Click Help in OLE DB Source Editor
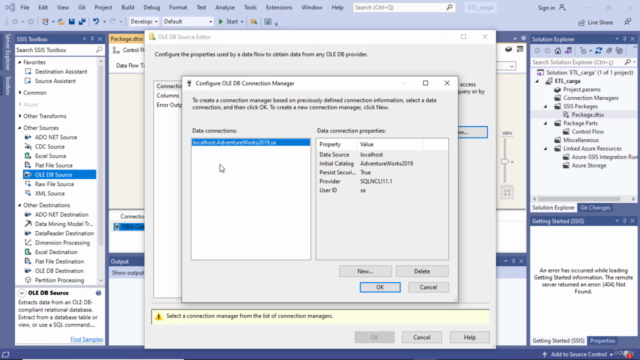The width and height of the screenshot is (640, 360). 469,338
